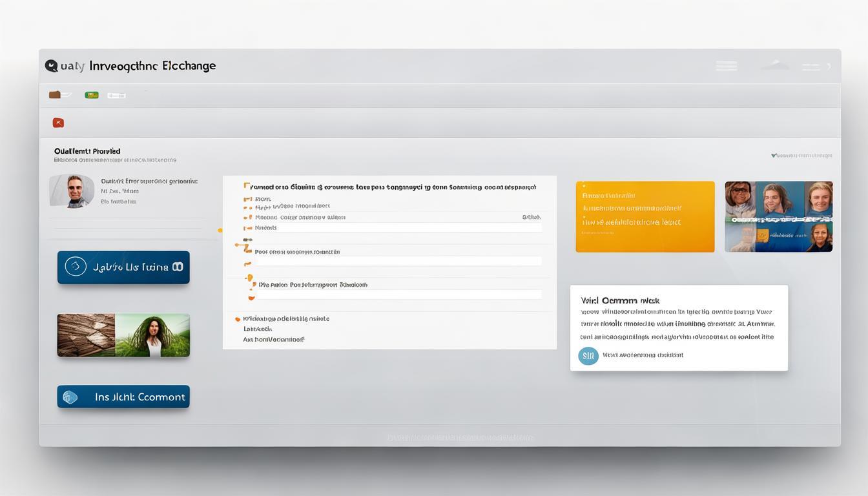Click the green icon in the toolbar
Image resolution: width=868 pixels, height=496 pixels.
(x=92, y=95)
